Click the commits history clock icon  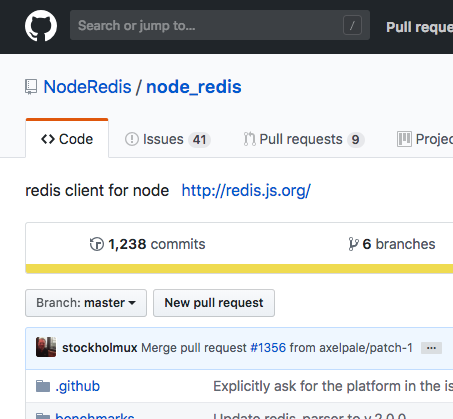tap(97, 244)
